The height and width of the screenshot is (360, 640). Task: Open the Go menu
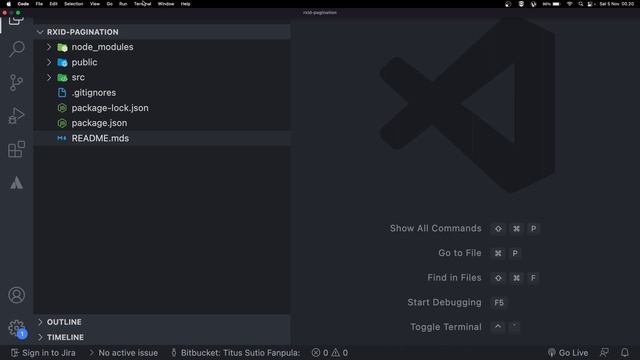109,4
